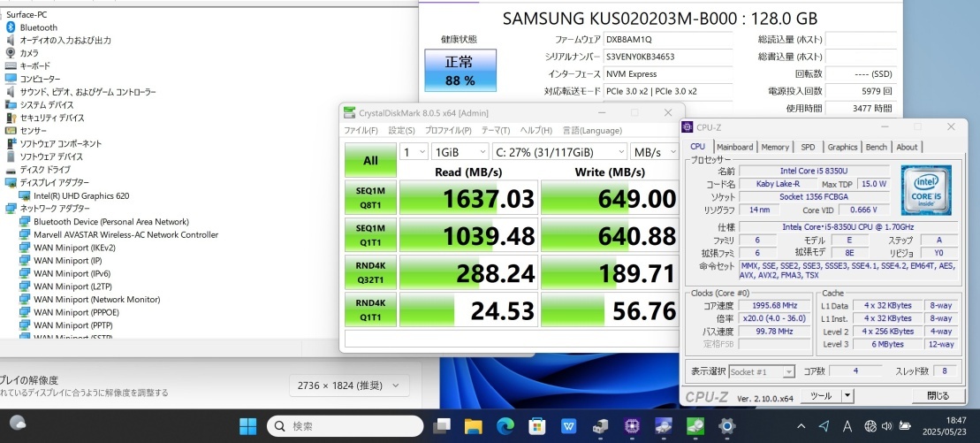Screen dimensions: 980x443
Task: Open the display resolution 2736 × 1824 dropdown
Action: (349, 386)
